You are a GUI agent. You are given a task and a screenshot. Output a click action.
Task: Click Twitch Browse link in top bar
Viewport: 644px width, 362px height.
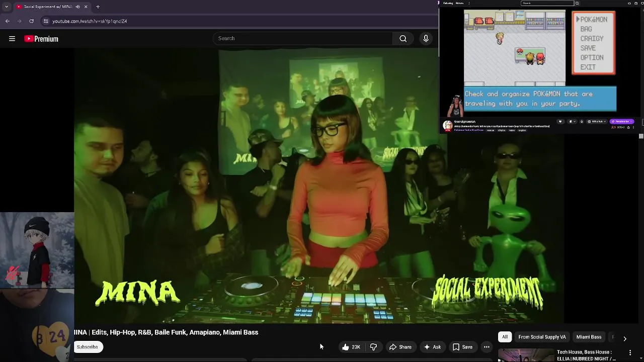(x=459, y=3)
